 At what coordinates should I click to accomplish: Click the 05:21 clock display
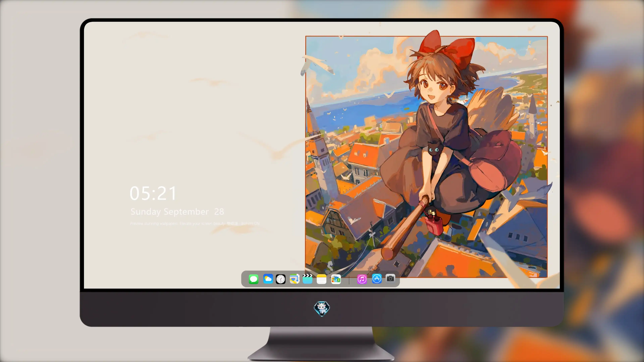point(153,193)
